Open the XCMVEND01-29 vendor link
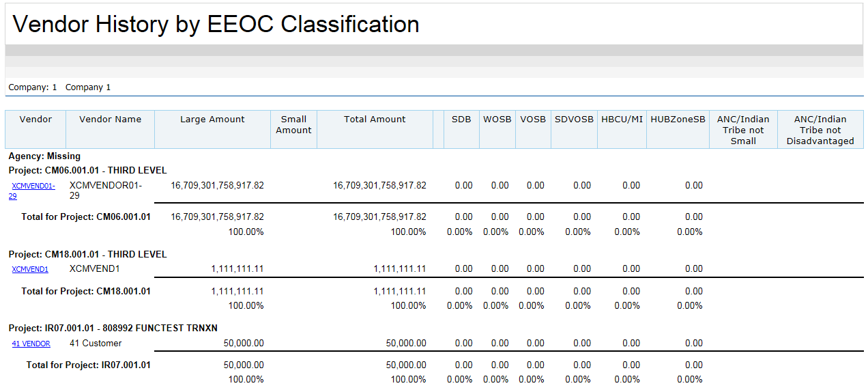Viewport: 868px width, 390px height. click(x=33, y=186)
